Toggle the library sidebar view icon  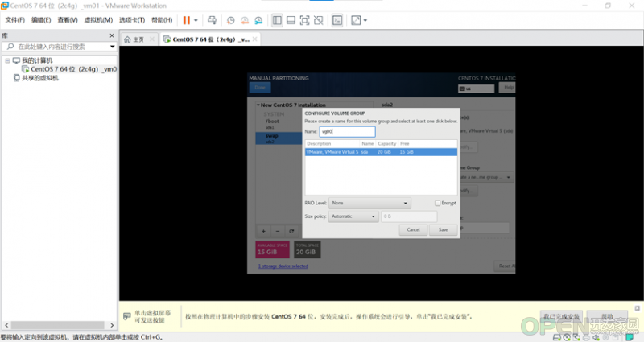pyautogui.click(x=277, y=20)
